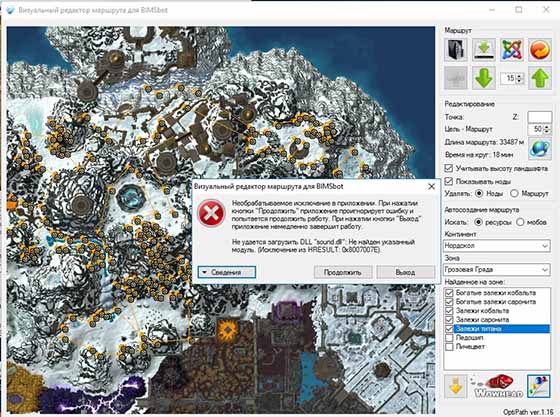Click the 'Цель - Маршрут' field showing 50

click(x=536, y=129)
